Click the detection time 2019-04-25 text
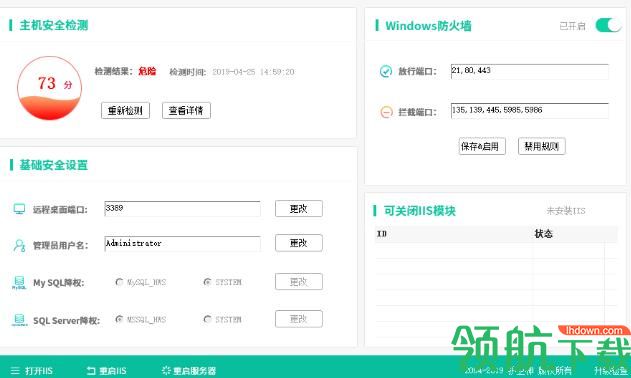Image resolution: width=631 pixels, height=378 pixels. point(253,72)
